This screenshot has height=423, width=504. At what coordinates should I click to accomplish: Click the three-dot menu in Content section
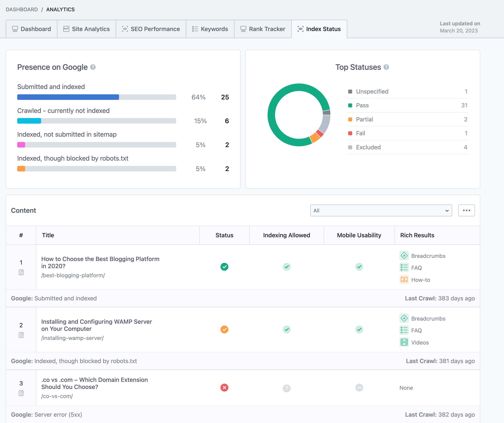click(467, 211)
